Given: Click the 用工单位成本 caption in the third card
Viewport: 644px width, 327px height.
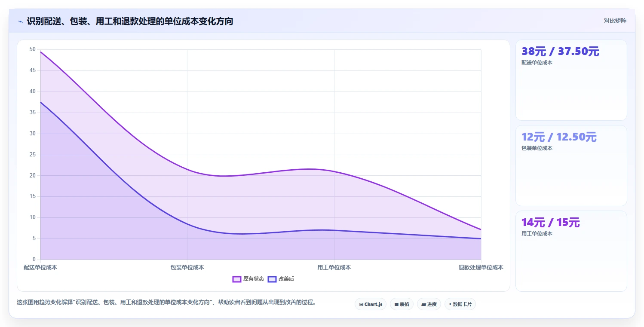Looking at the screenshot, I should 537,234.
